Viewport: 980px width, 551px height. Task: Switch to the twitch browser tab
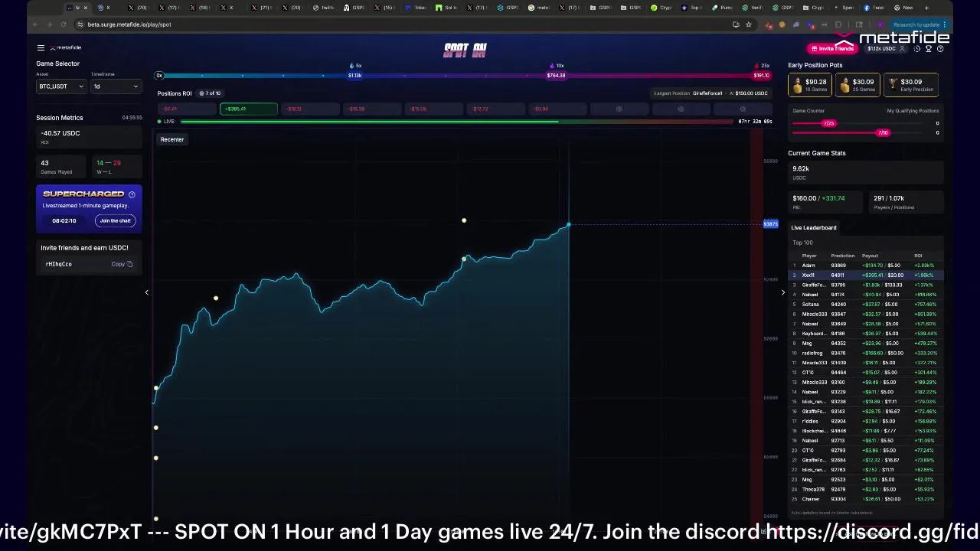[x=324, y=8]
